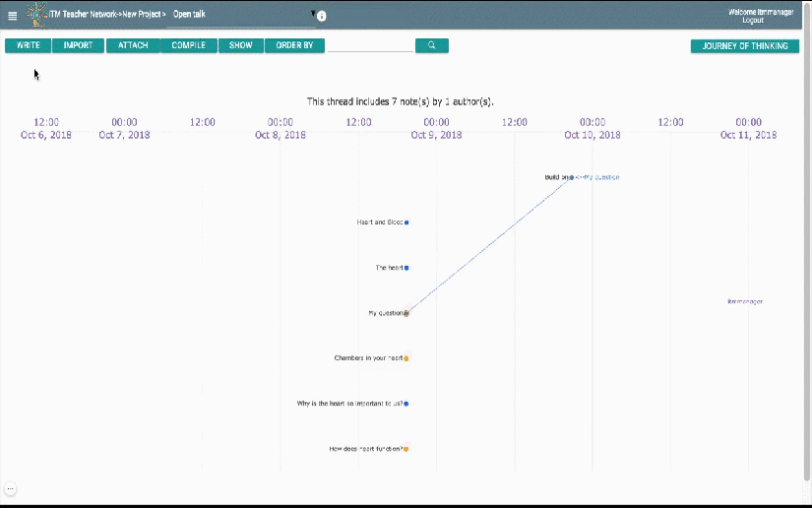This screenshot has height=508, width=812.
Task: Click the 'My question' note node
Action: click(406, 313)
